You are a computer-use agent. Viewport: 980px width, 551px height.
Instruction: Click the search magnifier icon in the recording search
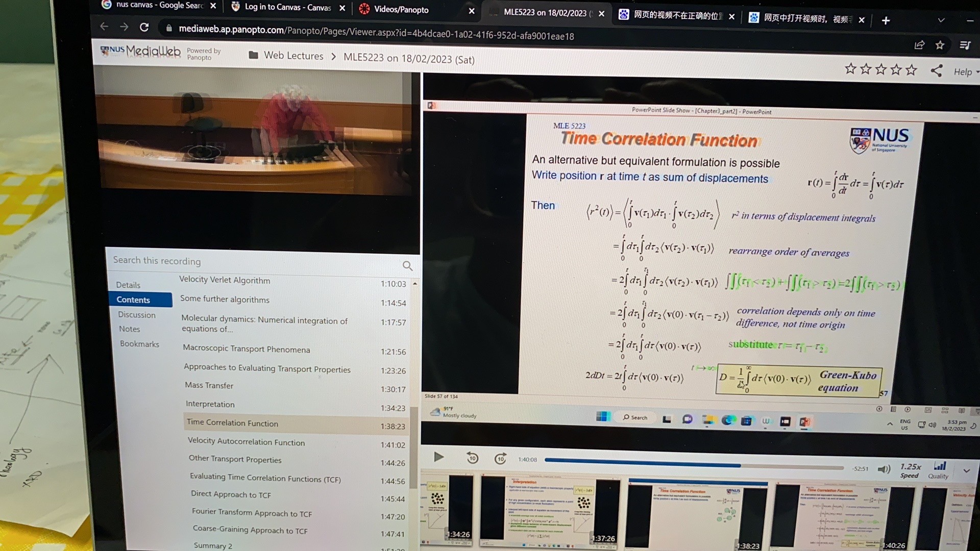pyautogui.click(x=407, y=266)
